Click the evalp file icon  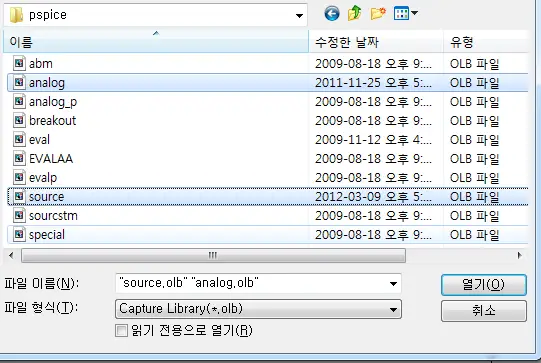(19, 177)
